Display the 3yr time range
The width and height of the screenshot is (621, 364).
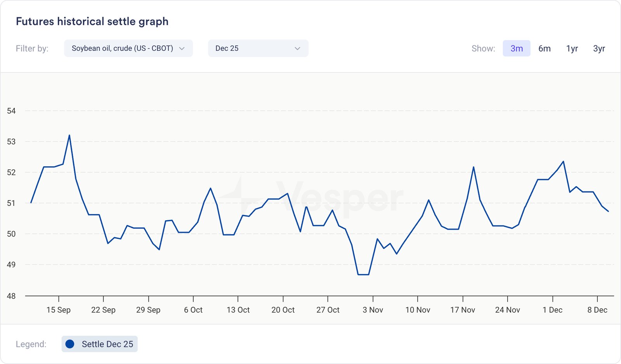599,48
